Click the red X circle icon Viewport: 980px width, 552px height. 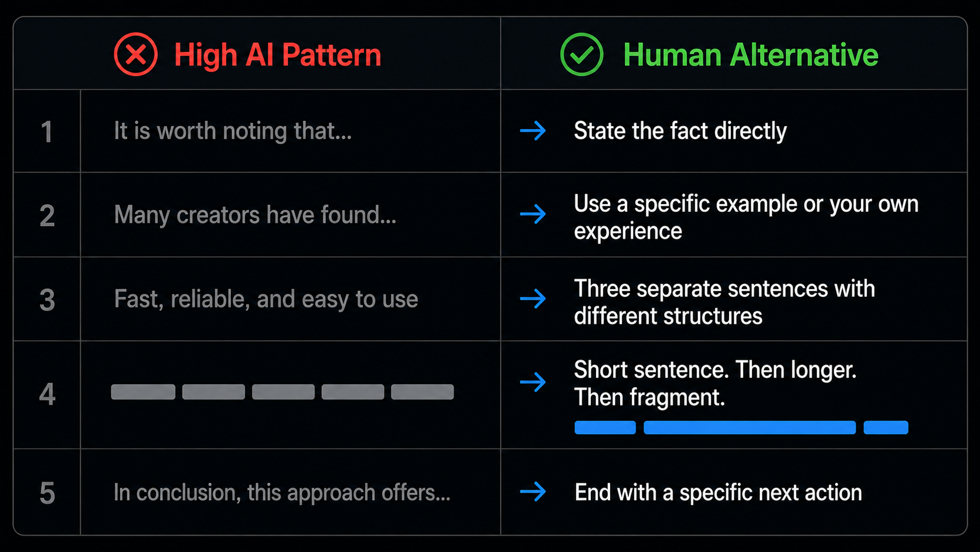pyautogui.click(x=135, y=55)
